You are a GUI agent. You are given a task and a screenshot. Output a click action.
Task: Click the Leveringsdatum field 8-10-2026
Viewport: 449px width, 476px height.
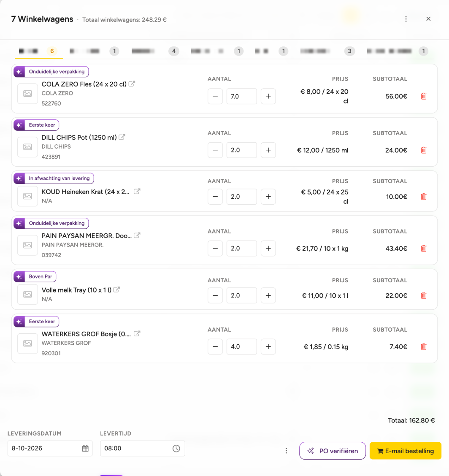pyautogui.click(x=50, y=449)
